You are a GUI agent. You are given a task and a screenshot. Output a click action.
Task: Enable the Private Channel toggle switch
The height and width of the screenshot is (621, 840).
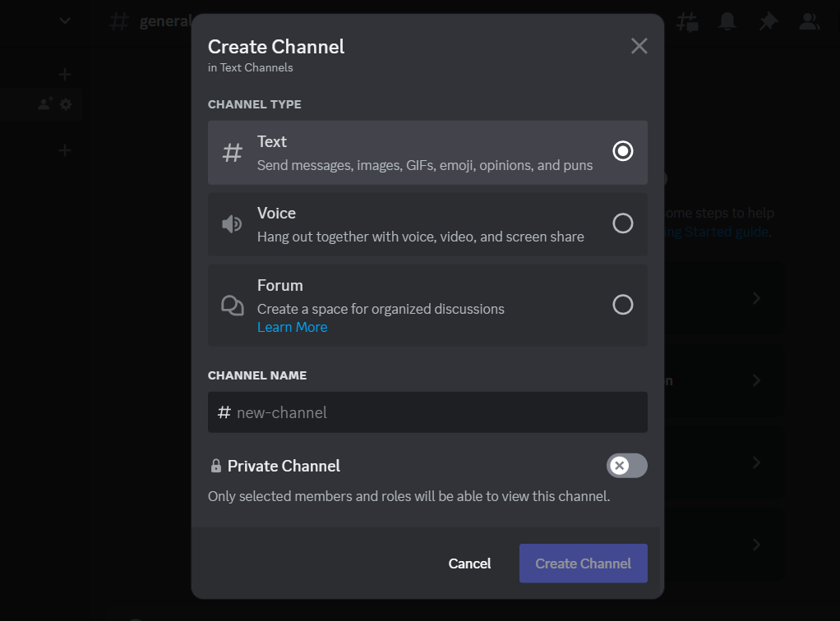click(x=626, y=466)
